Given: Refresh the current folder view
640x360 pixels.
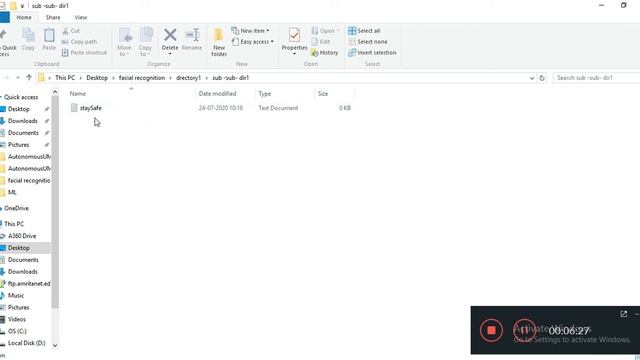Looking at the screenshot, I should [542, 78].
